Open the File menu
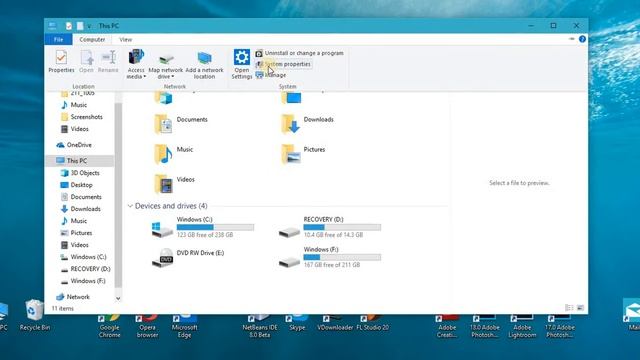The width and height of the screenshot is (640, 360). [x=58, y=40]
